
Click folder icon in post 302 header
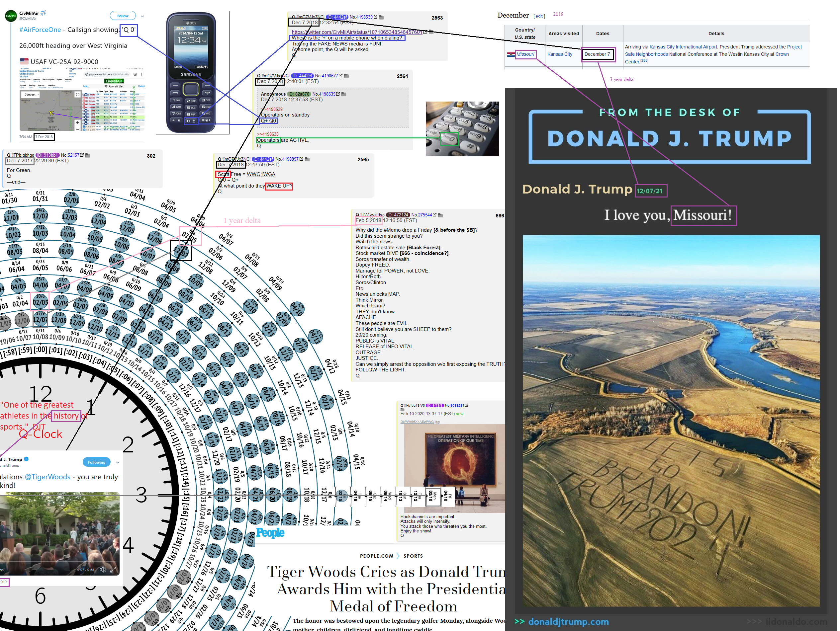point(88,155)
